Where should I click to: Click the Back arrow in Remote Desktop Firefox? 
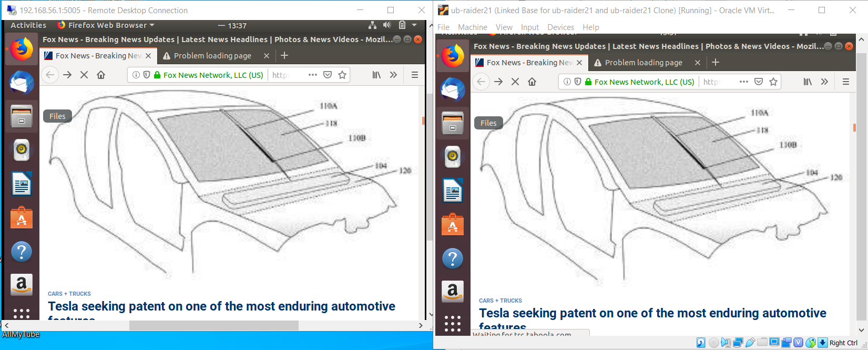pyautogui.click(x=50, y=75)
